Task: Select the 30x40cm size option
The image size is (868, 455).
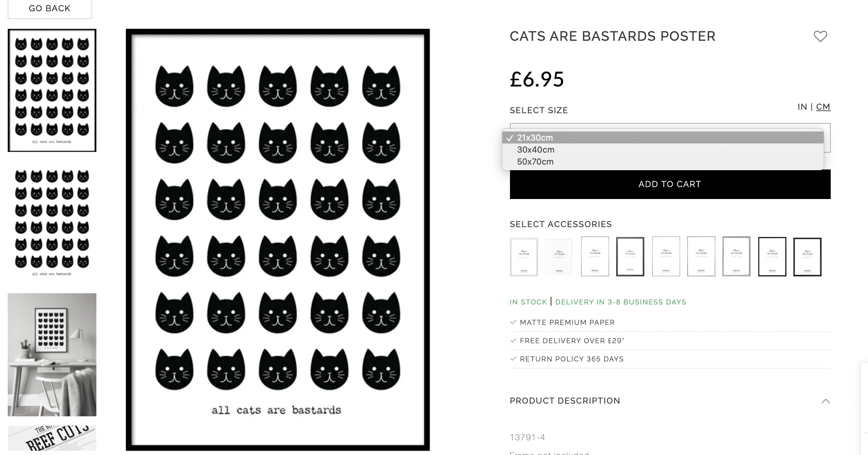Action: point(536,150)
